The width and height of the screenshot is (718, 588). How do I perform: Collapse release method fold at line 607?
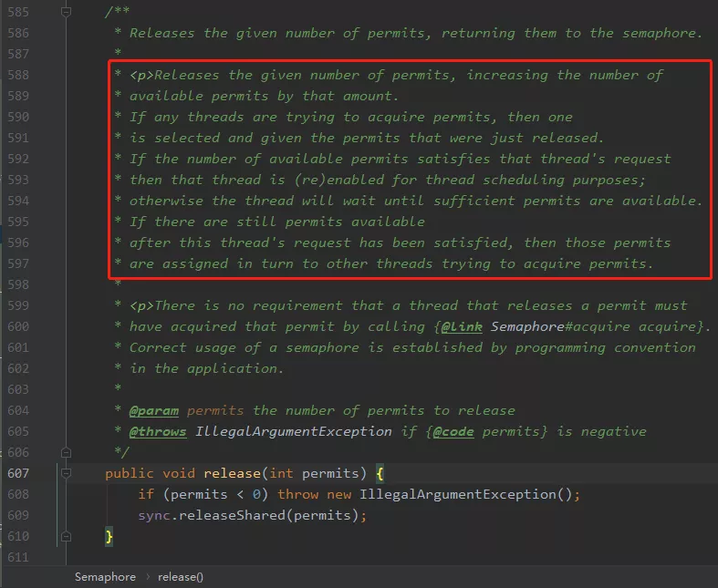[x=66, y=473]
